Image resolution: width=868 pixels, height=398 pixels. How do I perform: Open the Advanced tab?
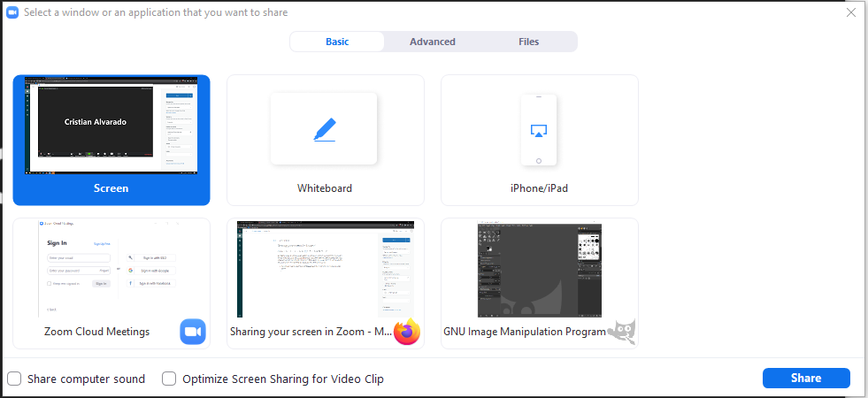[433, 42]
